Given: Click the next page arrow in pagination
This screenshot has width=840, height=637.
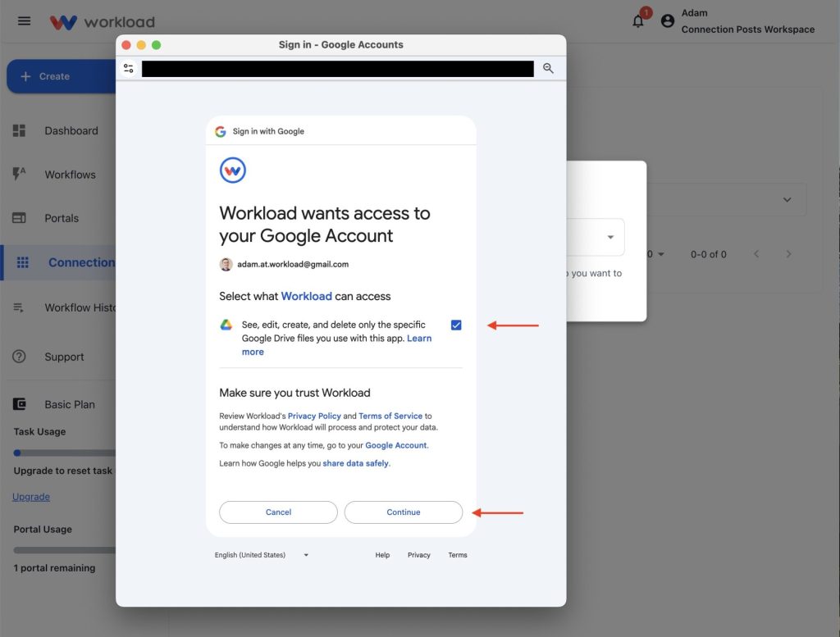Looking at the screenshot, I should click(788, 253).
